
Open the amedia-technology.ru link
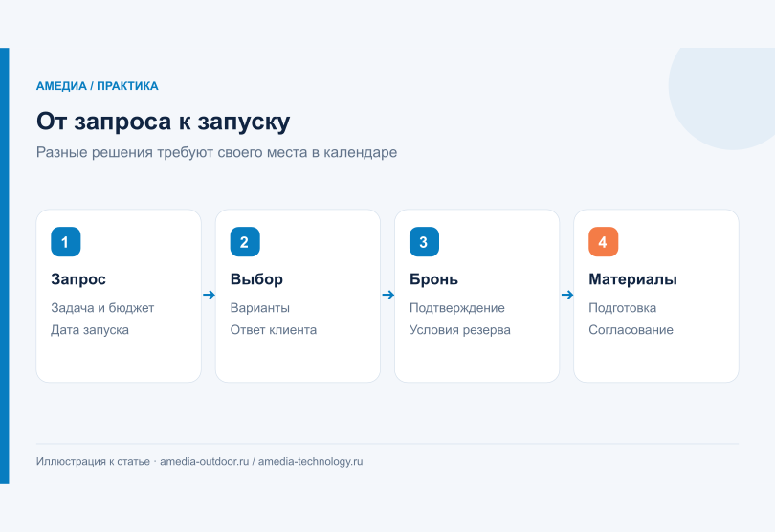pos(310,462)
